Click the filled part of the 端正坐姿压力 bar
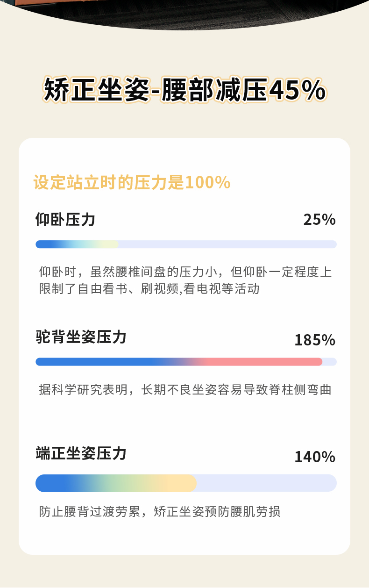The image size is (369, 588). pos(116,483)
